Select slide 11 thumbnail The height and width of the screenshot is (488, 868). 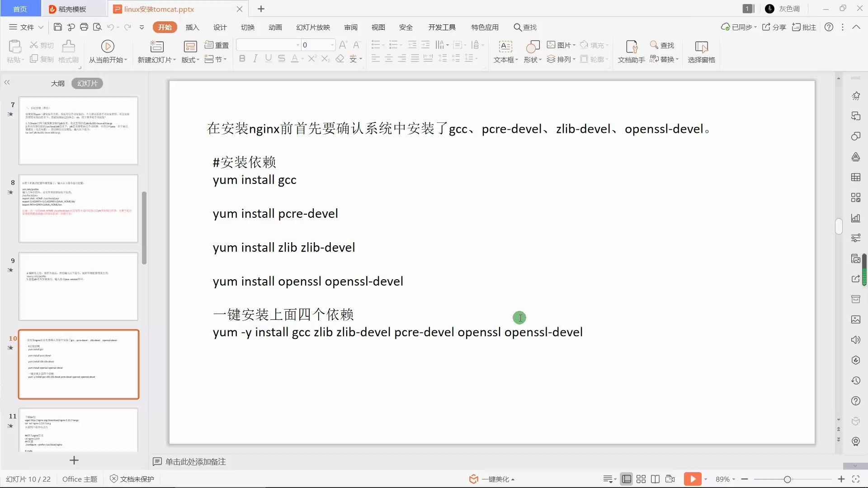coord(78,430)
